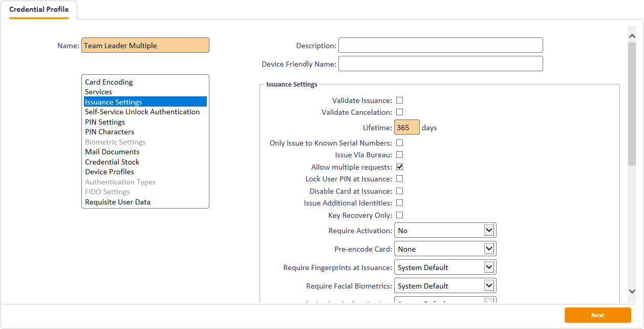Enable Lock User PIN at Issuance
The width and height of the screenshot is (644, 329).
[x=399, y=179]
